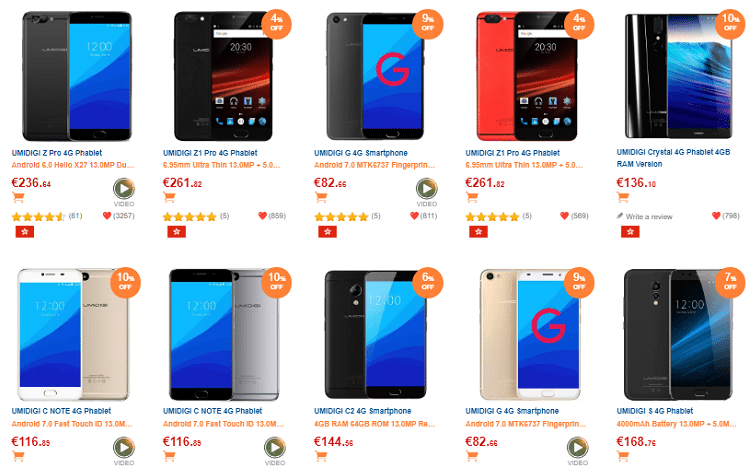The height and width of the screenshot is (468, 750).
Task: Open UMIDIGI Crystal 4G Phablet 4GB title
Action: pyautogui.click(x=673, y=158)
